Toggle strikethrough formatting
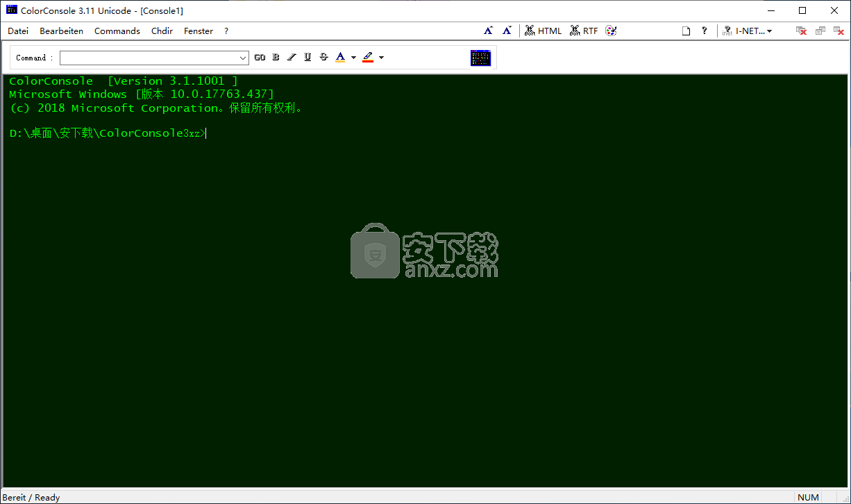Viewport: 851px width, 504px height. click(323, 58)
